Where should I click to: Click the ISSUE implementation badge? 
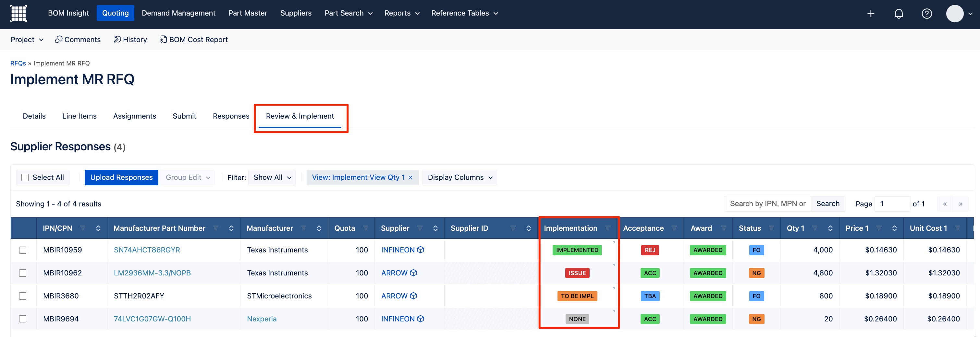tap(577, 273)
